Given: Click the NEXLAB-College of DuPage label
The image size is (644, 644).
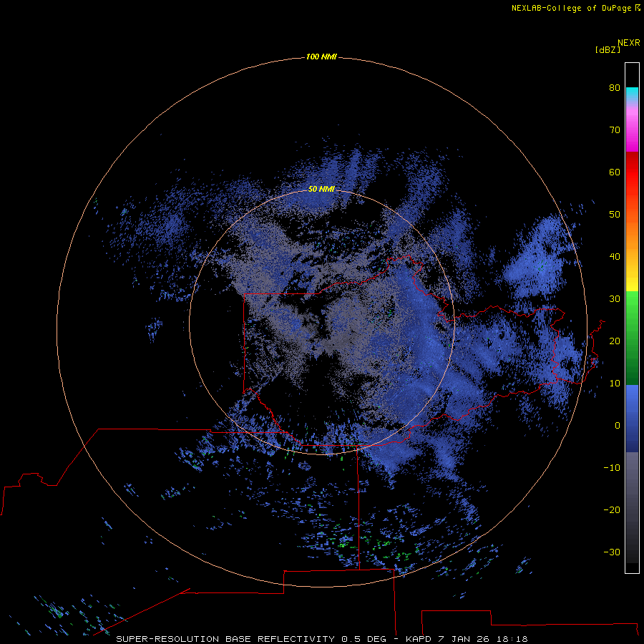Looking at the screenshot, I should pos(572,8).
